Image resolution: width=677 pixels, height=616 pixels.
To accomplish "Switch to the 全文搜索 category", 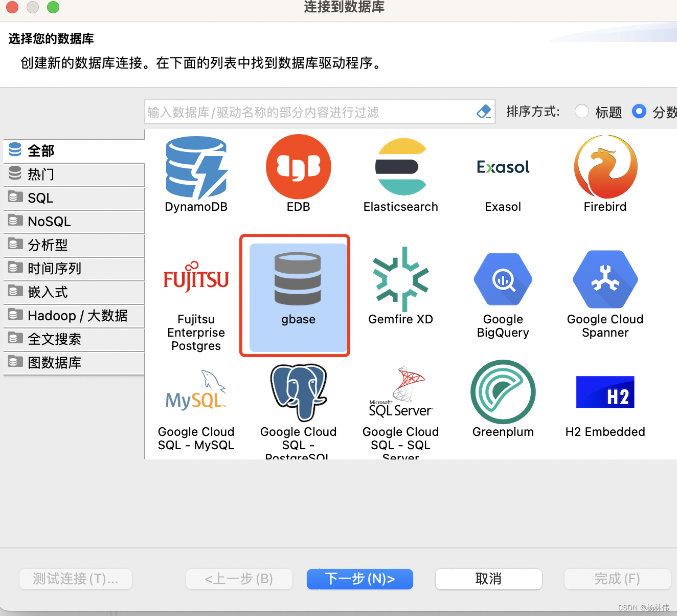I will tap(74, 339).
